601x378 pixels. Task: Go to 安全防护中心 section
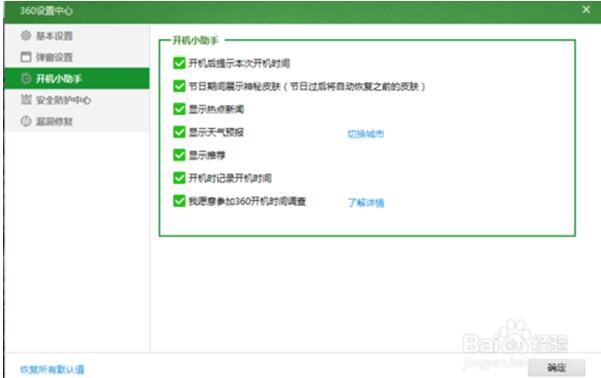77,100
